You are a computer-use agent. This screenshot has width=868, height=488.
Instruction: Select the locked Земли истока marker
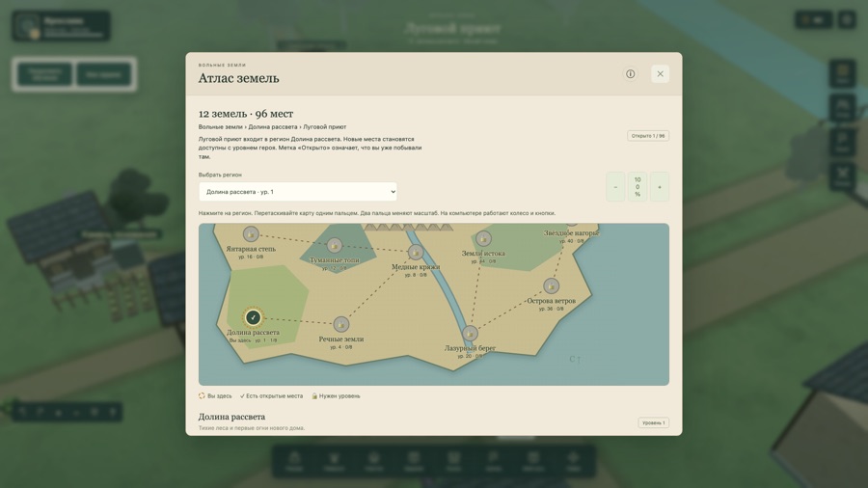(x=483, y=238)
